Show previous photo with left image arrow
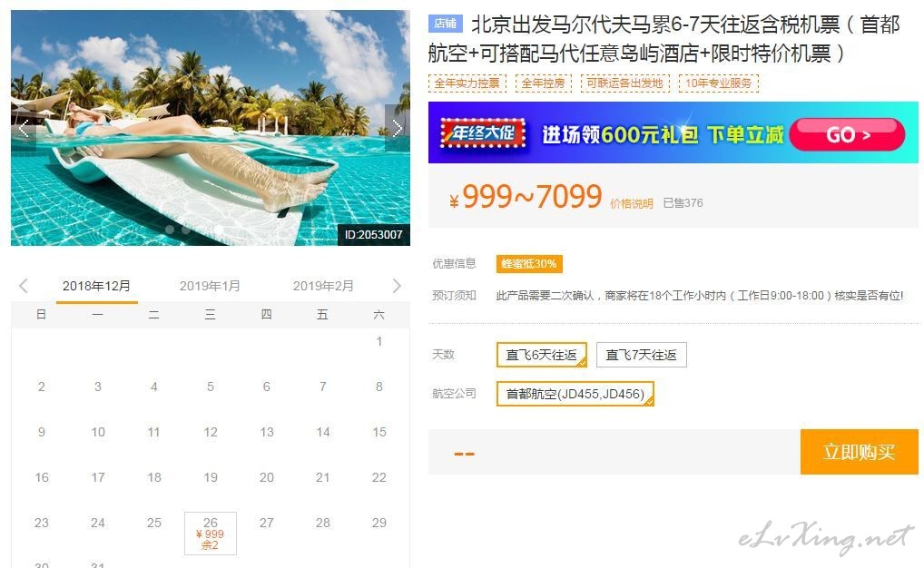The width and height of the screenshot is (924, 568). pos(25,129)
